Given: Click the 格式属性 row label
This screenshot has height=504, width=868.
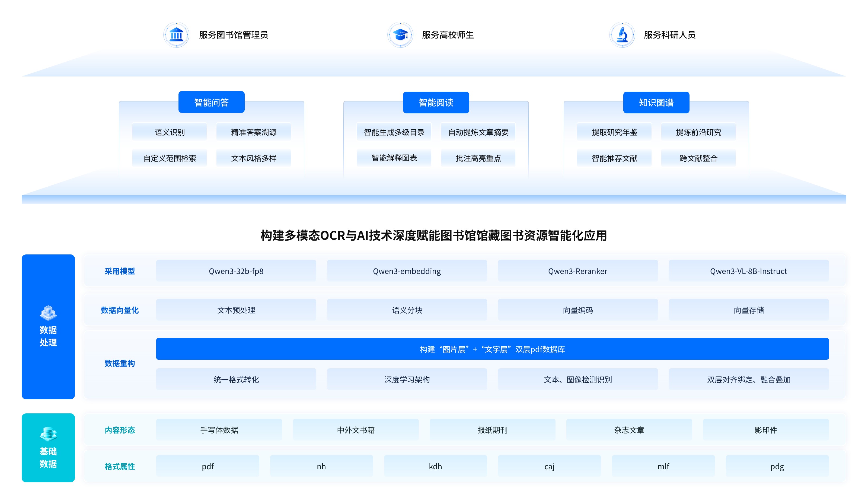Looking at the screenshot, I should tap(120, 467).
